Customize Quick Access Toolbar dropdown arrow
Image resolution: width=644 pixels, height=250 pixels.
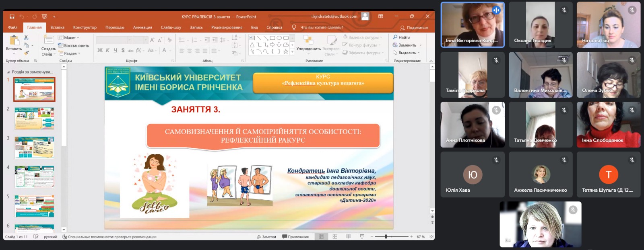click(54, 16)
